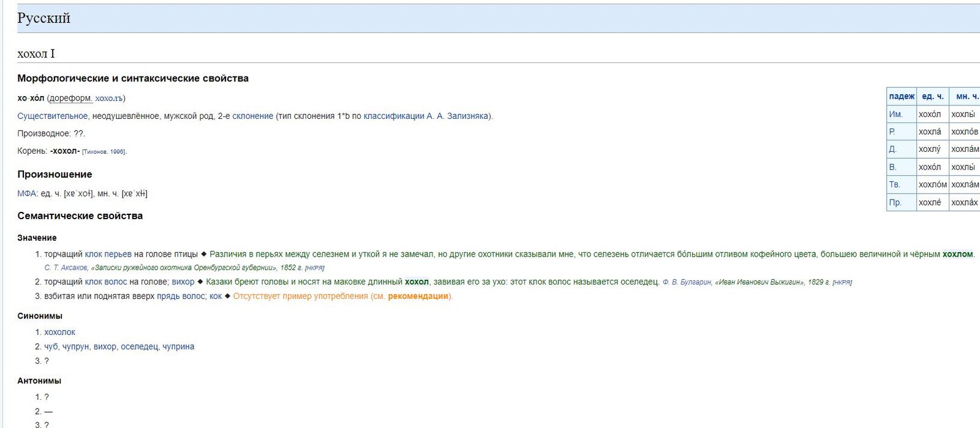Open the orange 'рекомендации' link
The width and height of the screenshot is (980, 428).
(418, 296)
